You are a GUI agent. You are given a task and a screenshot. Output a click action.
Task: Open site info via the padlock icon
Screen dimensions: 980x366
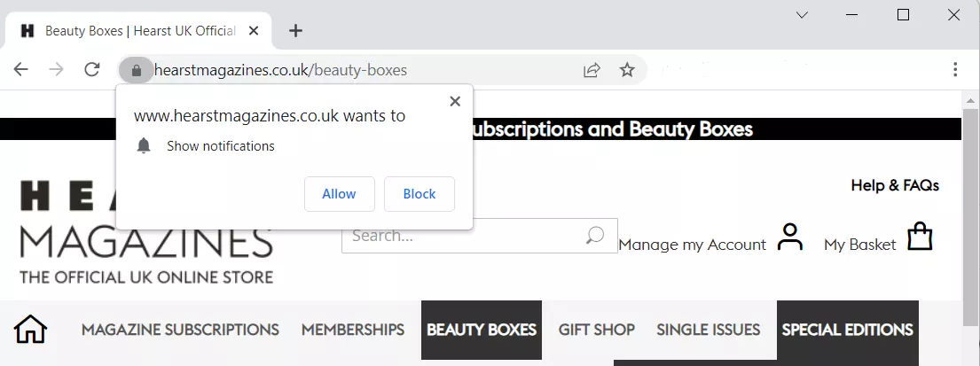(x=137, y=70)
